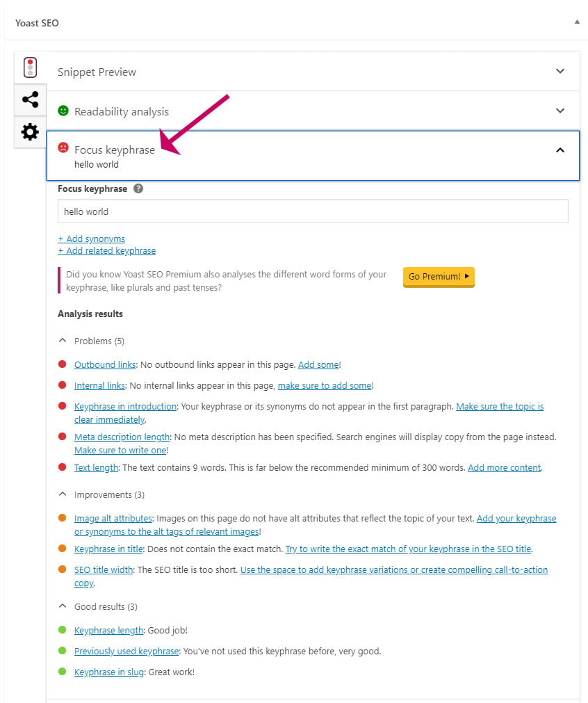Open the Focus keyphrase help icon
The width and height of the screenshot is (588, 703).
138,188
